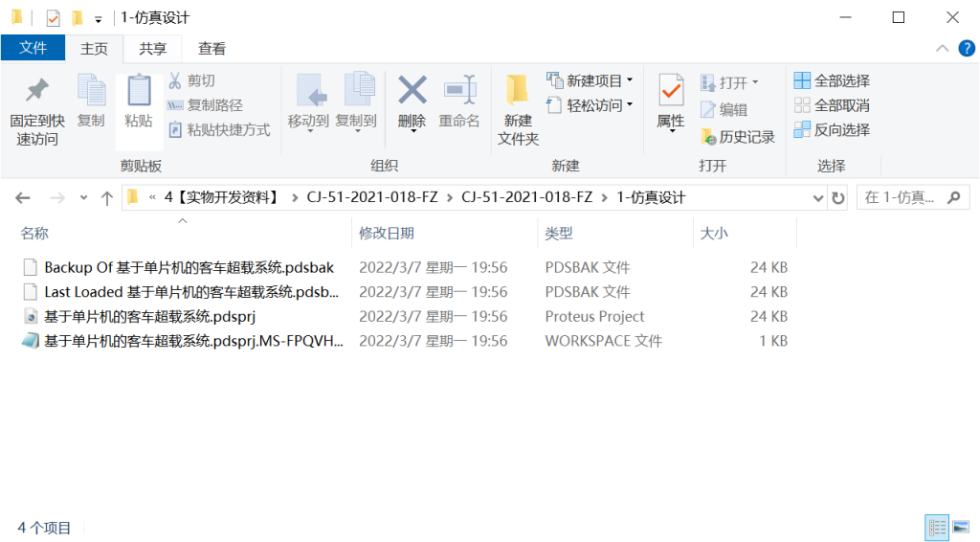Select file Backup Of 基于单片机的客车超载系统.pdsbak
Viewport: 980px width, 542px height.
pos(189,267)
